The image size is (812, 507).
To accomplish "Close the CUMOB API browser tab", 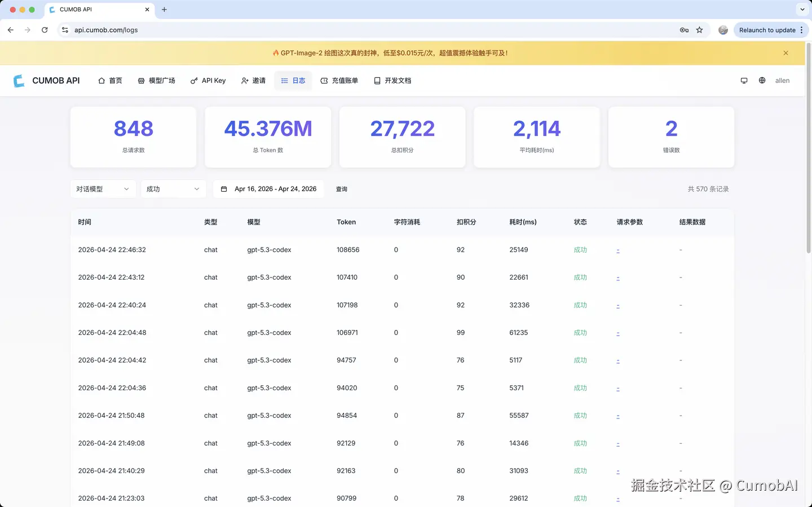I will tap(147, 10).
